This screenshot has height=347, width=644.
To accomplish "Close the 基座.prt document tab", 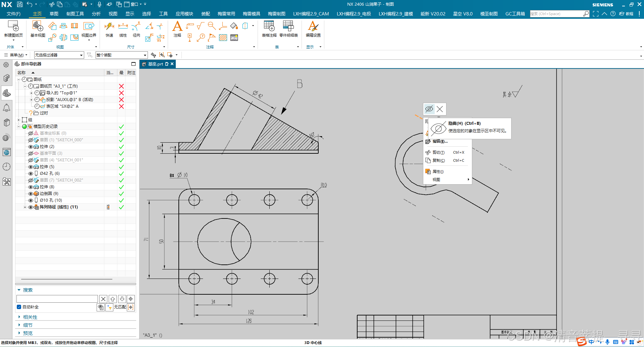I will [x=172, y=64].
